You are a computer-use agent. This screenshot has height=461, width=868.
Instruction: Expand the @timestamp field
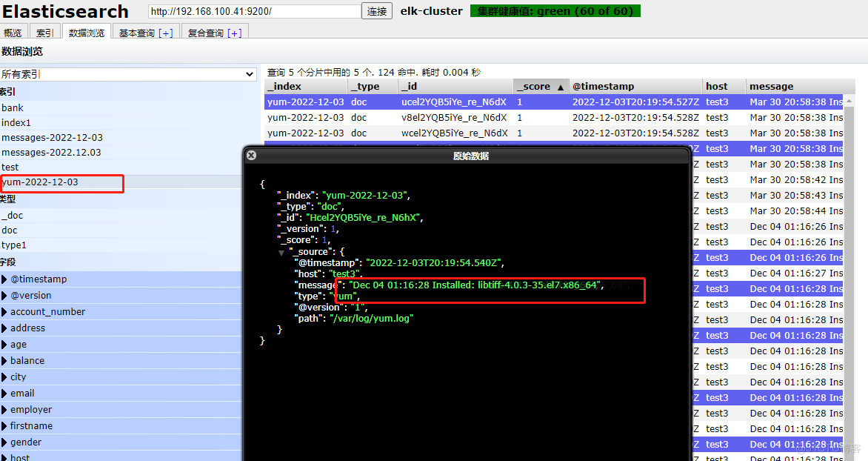click(x=4, y=279)
